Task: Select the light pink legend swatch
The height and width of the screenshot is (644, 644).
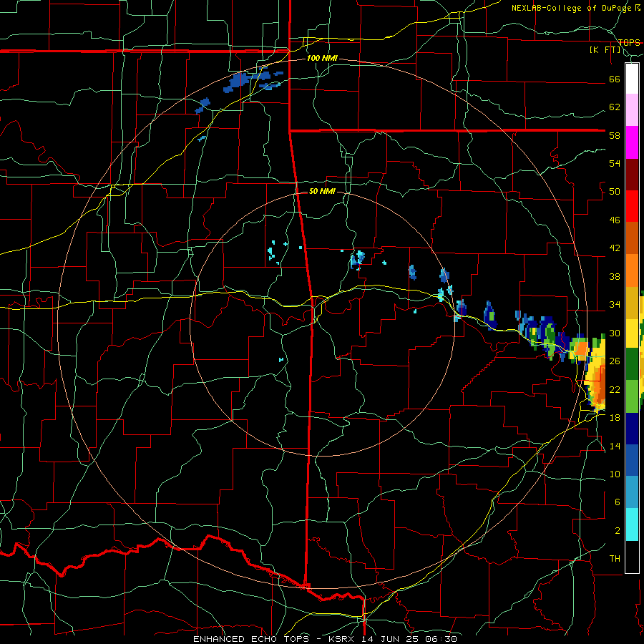Action: (632, 110)
